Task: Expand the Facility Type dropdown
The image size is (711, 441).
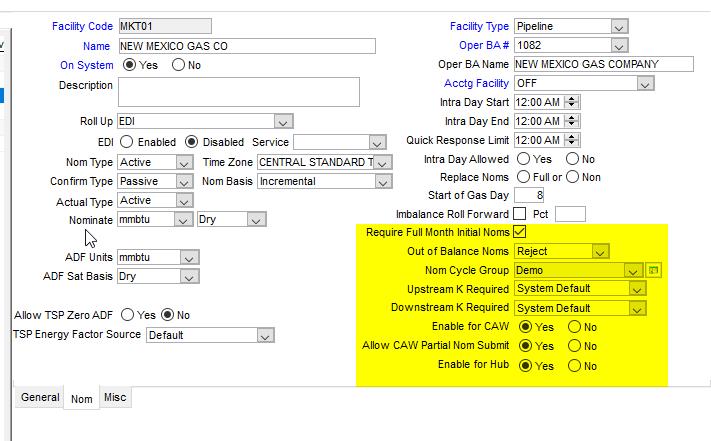Action: 618,27
